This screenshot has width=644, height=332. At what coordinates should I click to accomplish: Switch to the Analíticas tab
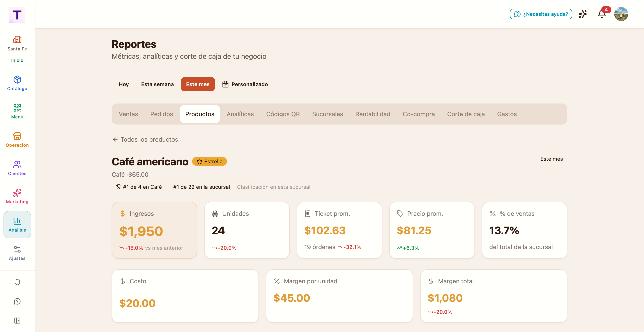coord(240,114)
